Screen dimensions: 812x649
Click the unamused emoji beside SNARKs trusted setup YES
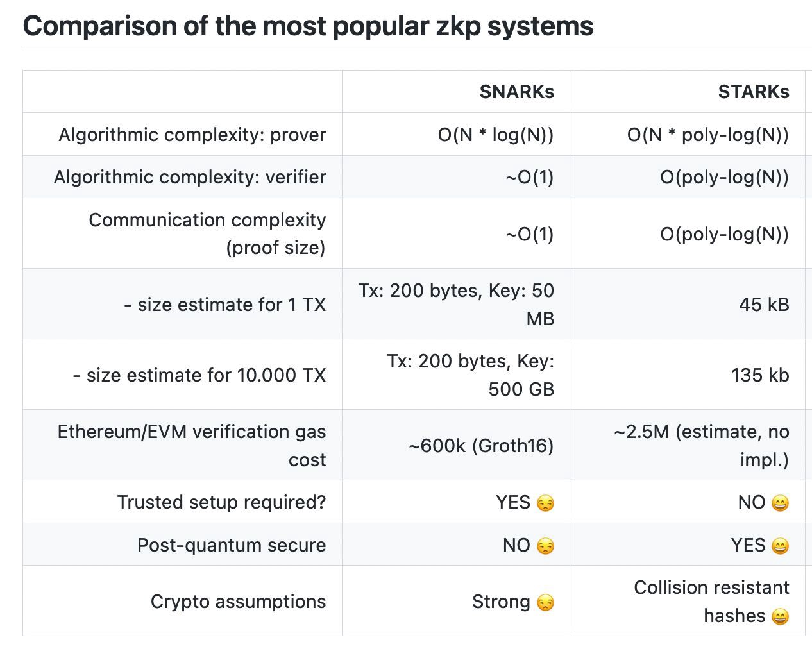pos(545,503)
